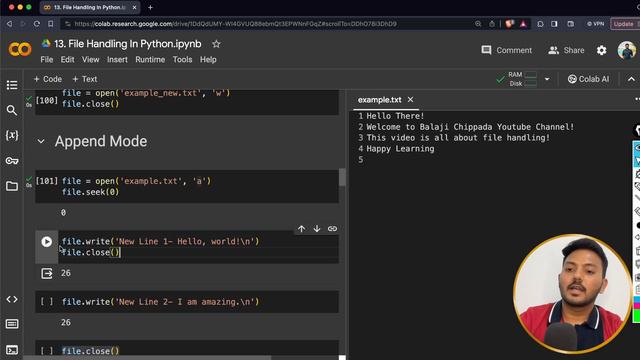This screenshot has width=640, height=360.
Task: Click the cell output toggle icon beside 26
Action: click(47, 273)
